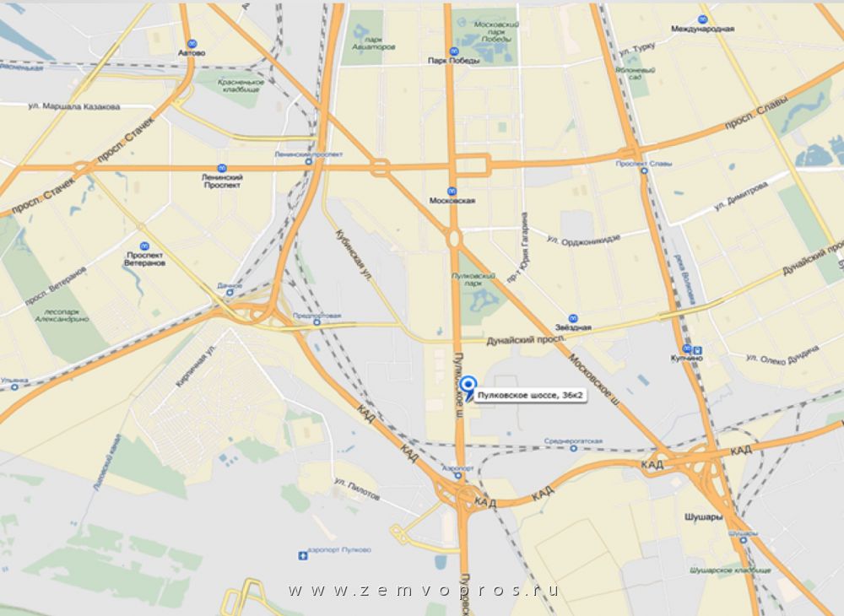Viewport: 844px width, 616px height.
Task: Select the Купчино metro station icon
Action: [687, 349]
